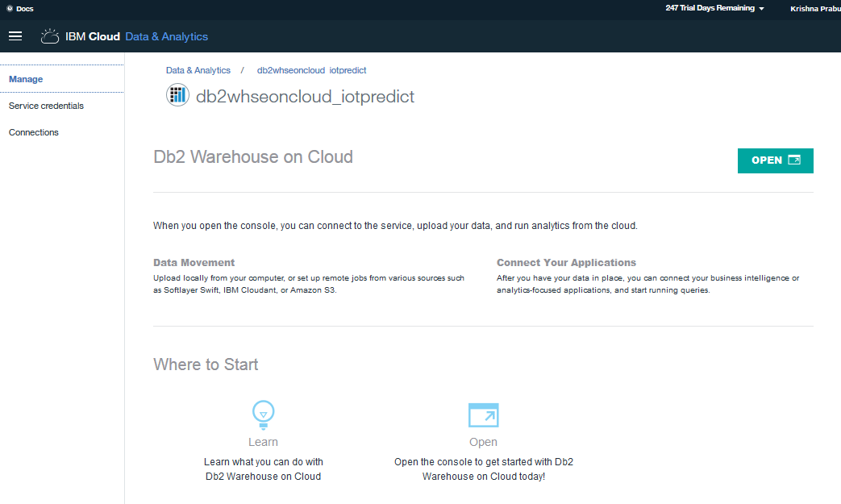This screenshot has width=841, height=504.
Task: Click the Open console window icon
Action: tap(483, 415)
